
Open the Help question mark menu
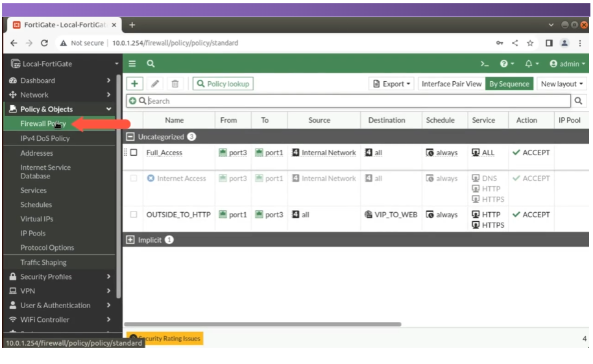507,64
